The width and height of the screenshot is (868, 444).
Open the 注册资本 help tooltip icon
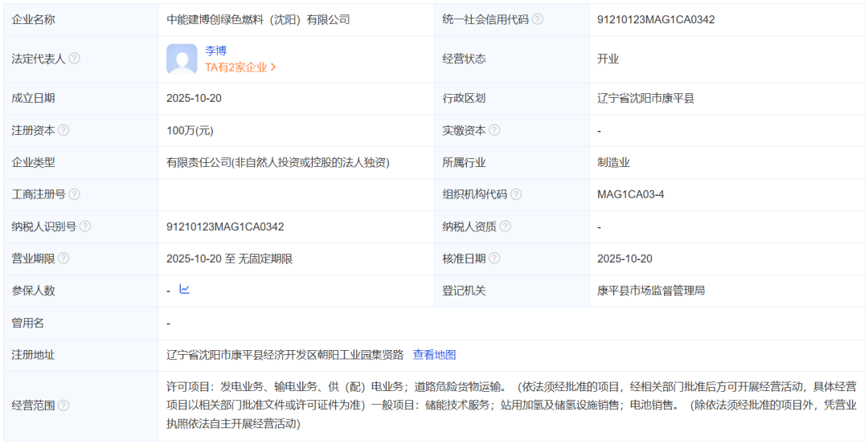63,130
